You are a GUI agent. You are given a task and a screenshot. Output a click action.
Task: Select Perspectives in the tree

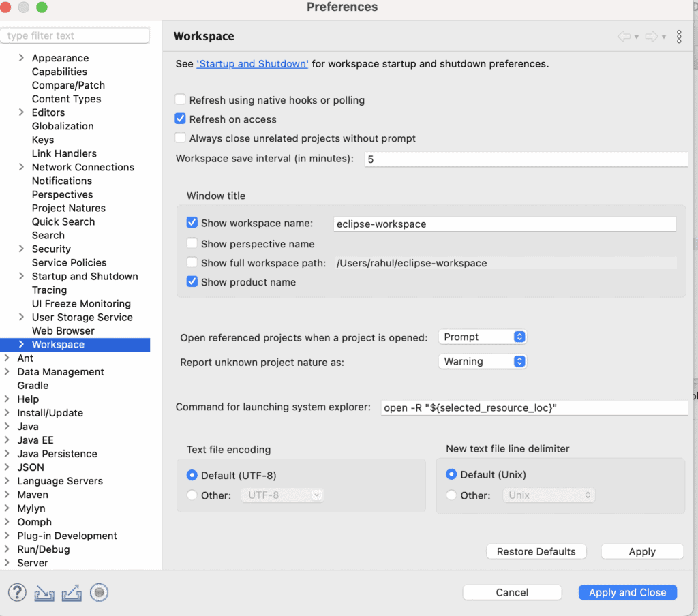[62, 194]
